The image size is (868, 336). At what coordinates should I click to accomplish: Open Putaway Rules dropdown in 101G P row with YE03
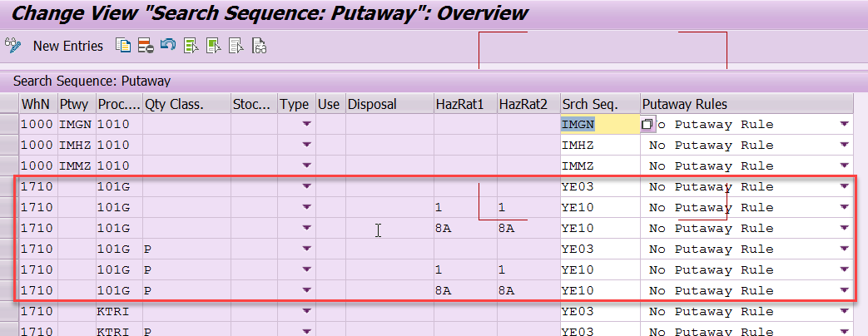tap(844, 250)
